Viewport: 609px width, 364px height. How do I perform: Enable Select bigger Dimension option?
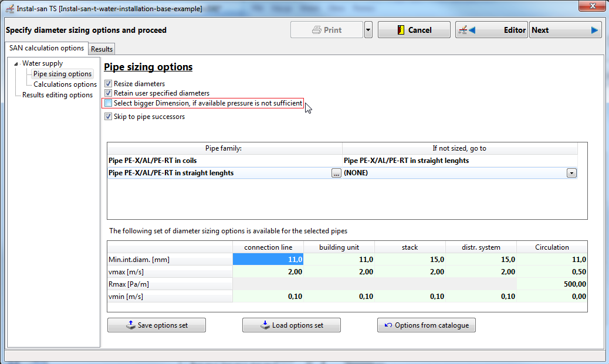[x=109, y=103]
